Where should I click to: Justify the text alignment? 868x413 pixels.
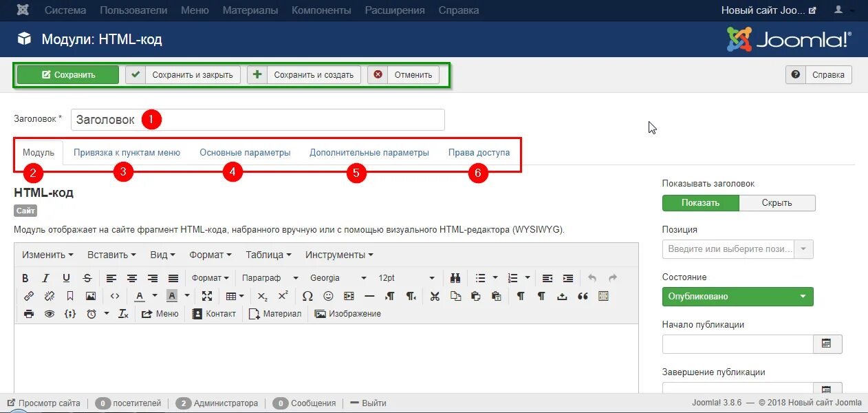tap(173, 278)
